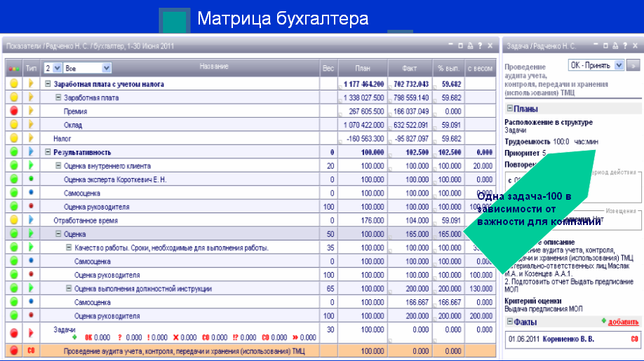The width and height of the screenshot is (644, 361).
Task: Collapse 'Качество работы. Сроки' node
Action: pyautogui.click(x=69, y=247)
